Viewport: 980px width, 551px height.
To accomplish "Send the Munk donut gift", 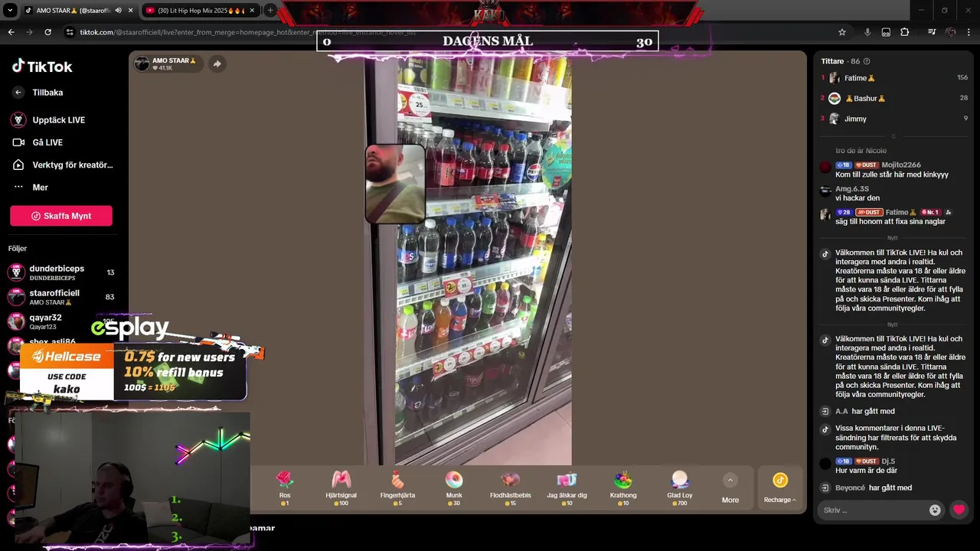I will coord(454,487).
